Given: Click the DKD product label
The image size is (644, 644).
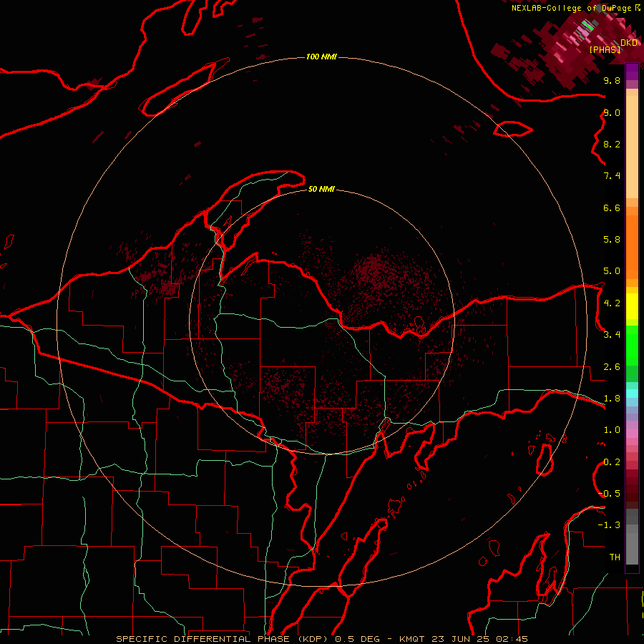Looking at the screenshot, I should coord(629,43).
